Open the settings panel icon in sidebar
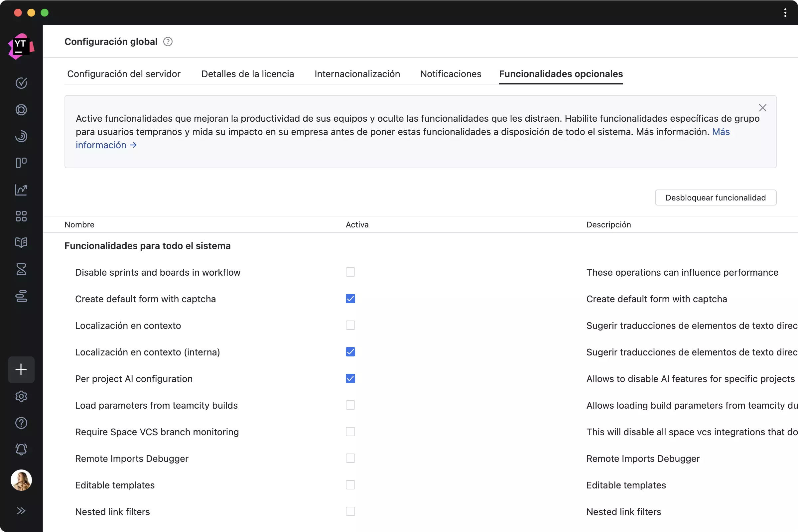Image resolution: width=798 pixels, height=532 pixels. point(21,395)
